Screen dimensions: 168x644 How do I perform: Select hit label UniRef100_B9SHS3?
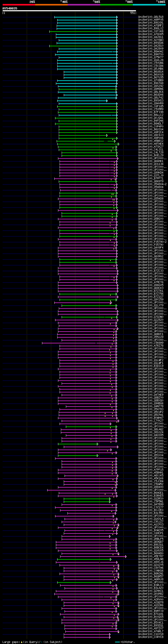(x=151, y=101)
